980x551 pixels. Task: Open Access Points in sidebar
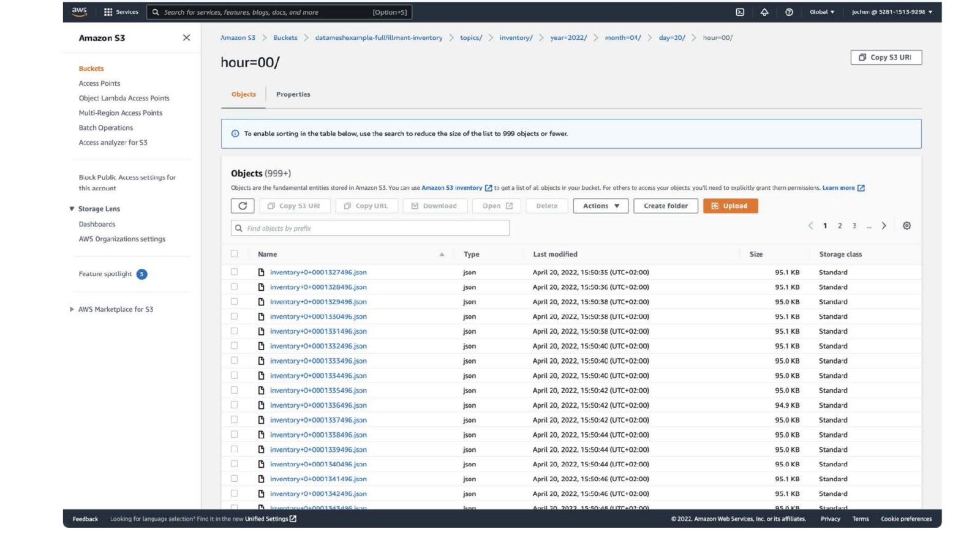click(x=99, y=83)
